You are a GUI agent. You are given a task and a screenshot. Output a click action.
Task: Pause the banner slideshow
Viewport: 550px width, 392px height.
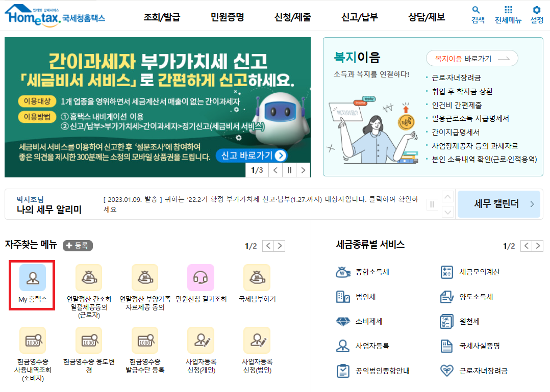289,171
